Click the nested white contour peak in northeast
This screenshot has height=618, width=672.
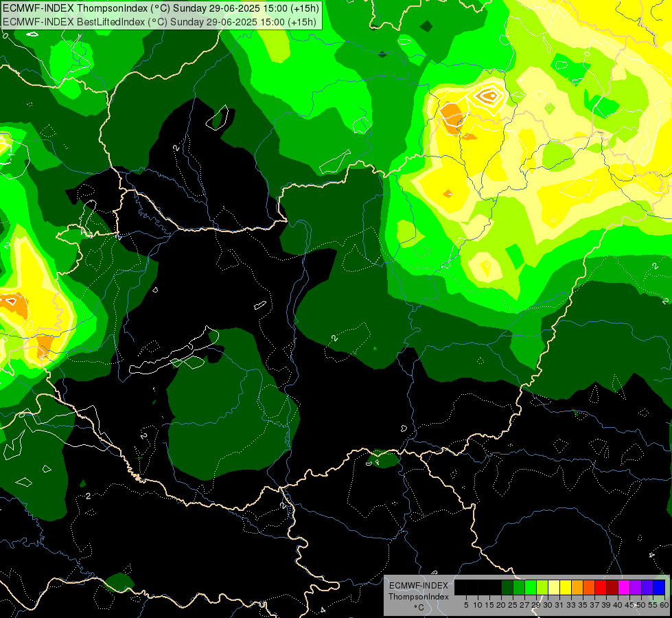[x=488, y=97]
